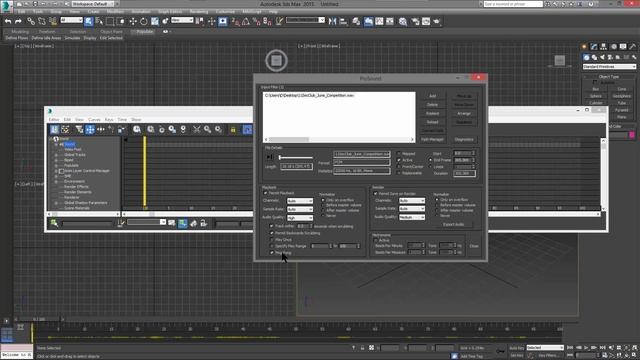Image resolution: width=640 pixels, height=360 pixels.
Task: Select the End Frame radio button
Action: click(430, 160)
